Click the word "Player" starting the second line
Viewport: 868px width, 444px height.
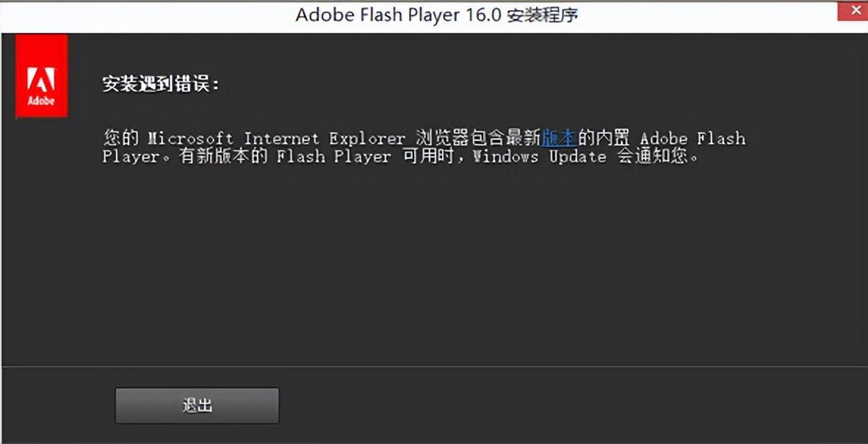click(x=130, y=157)
